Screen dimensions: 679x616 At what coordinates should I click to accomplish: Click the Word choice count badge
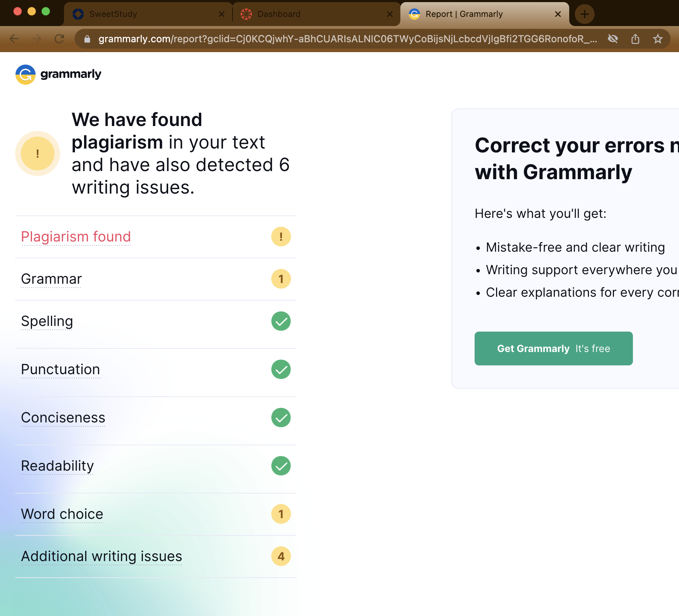(281, 514)
